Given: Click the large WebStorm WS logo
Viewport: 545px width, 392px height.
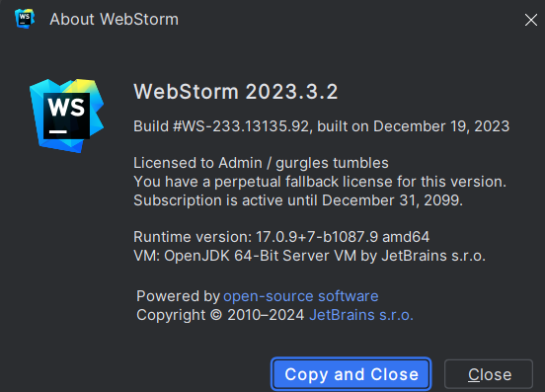Looking at the screenshot, I should tap(67, 116).
